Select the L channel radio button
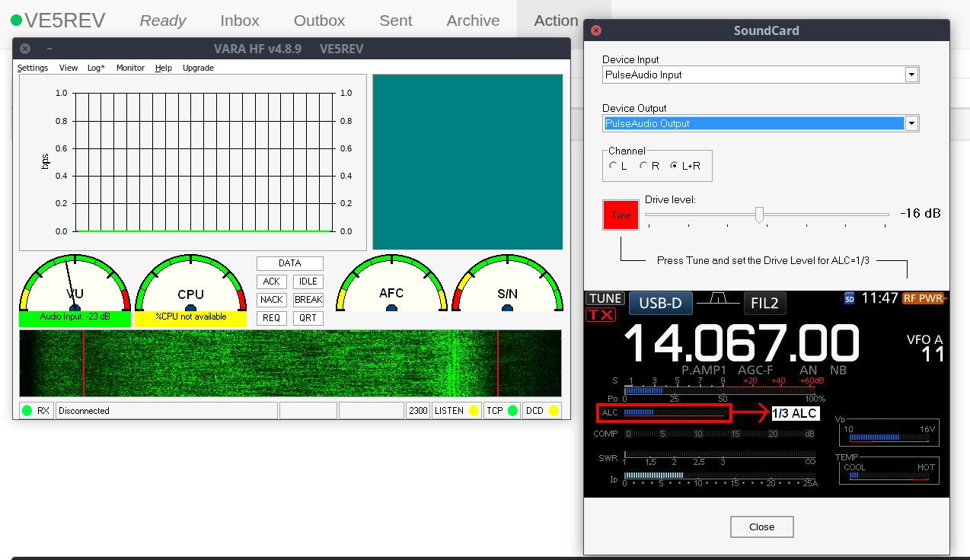 click(x=613, y=166)
